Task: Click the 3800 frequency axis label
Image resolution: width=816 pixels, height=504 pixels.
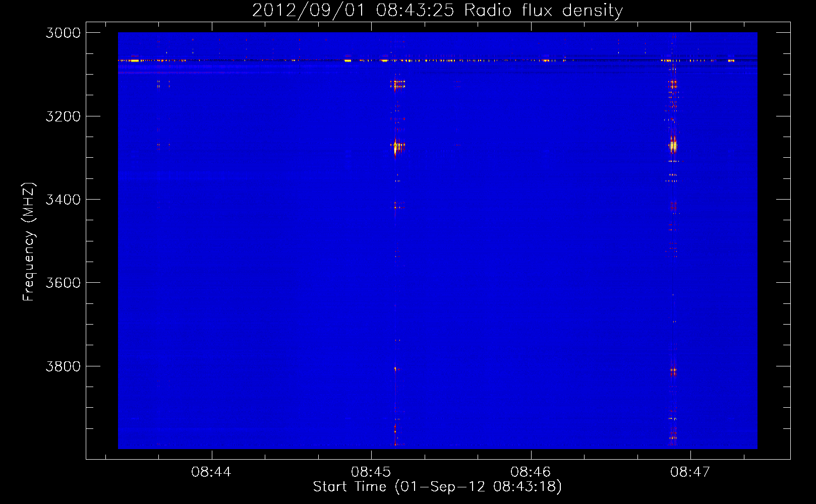Action: 63,366
